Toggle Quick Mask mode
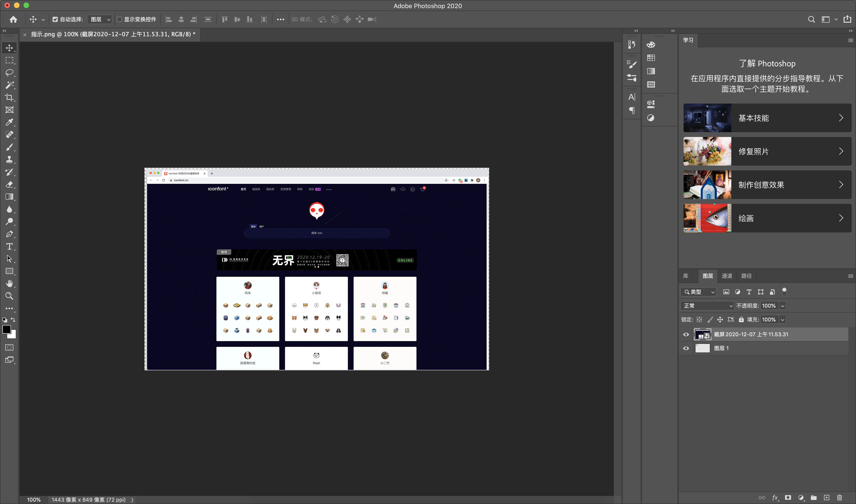The width and height of the screenshot is (856, 504). pyautogui.click(x=10, y=347)
